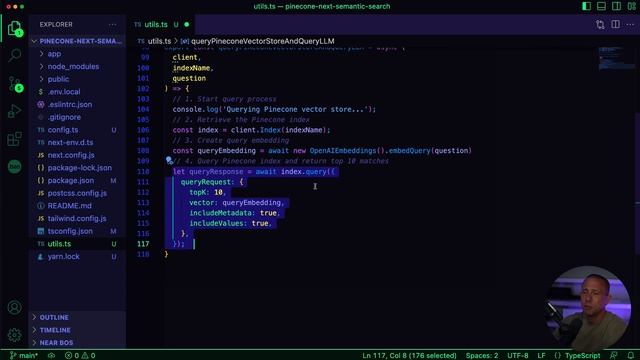Change end of line sequence LF
The height and width of the screenshot is (360, 640).
[x=541, y=356]
